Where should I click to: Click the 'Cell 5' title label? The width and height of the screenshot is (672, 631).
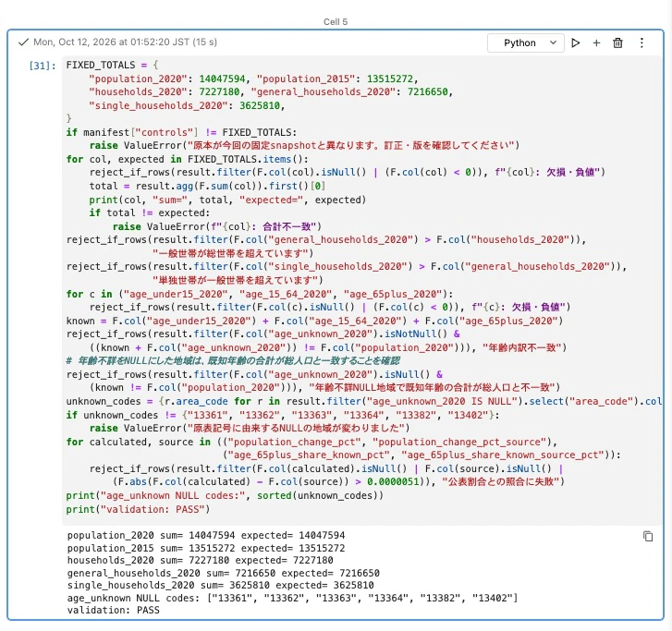336,22
